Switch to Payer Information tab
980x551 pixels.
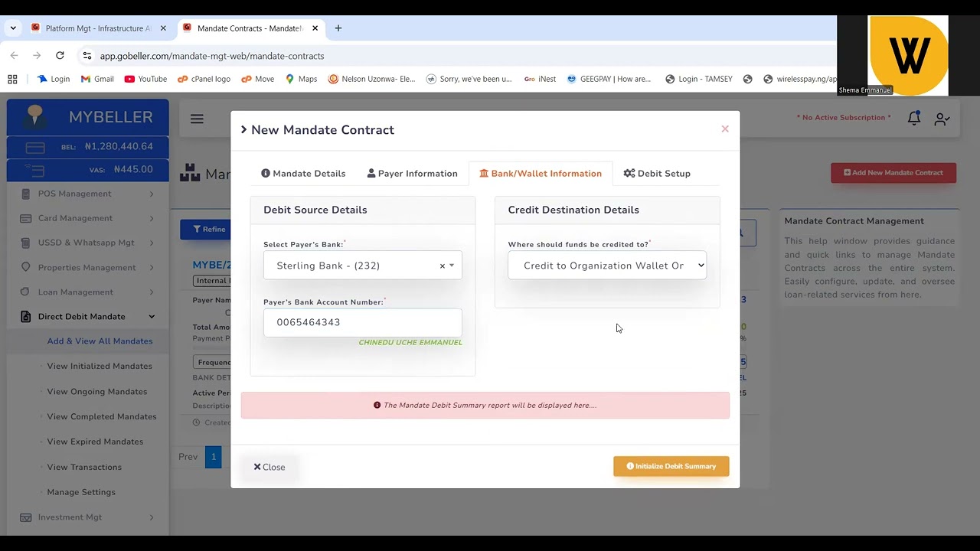[412, 174]
